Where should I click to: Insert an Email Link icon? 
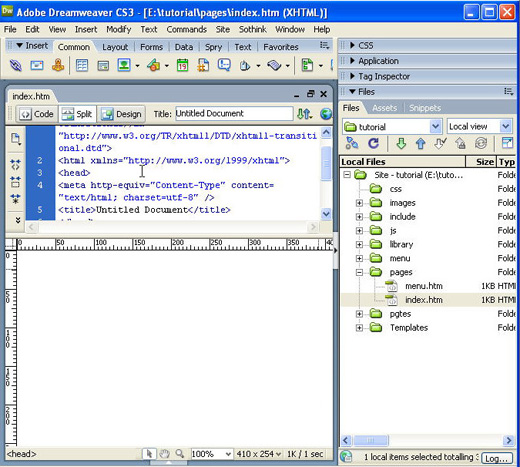37,65
